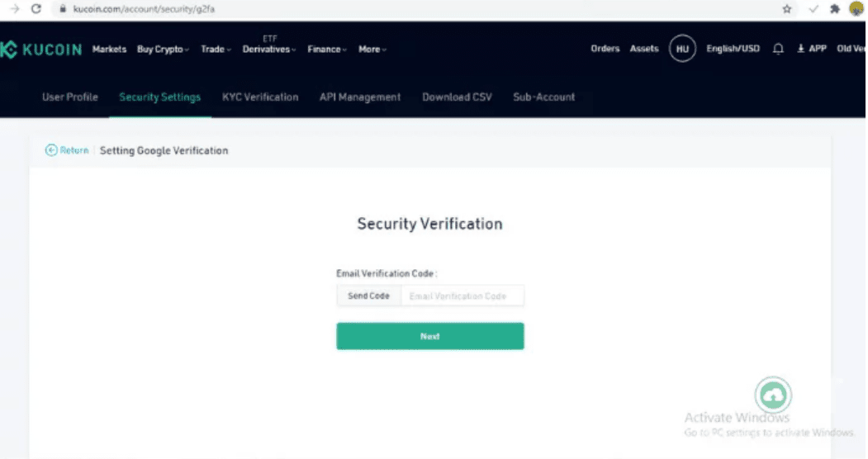Open the browser profile avatar

856,8
